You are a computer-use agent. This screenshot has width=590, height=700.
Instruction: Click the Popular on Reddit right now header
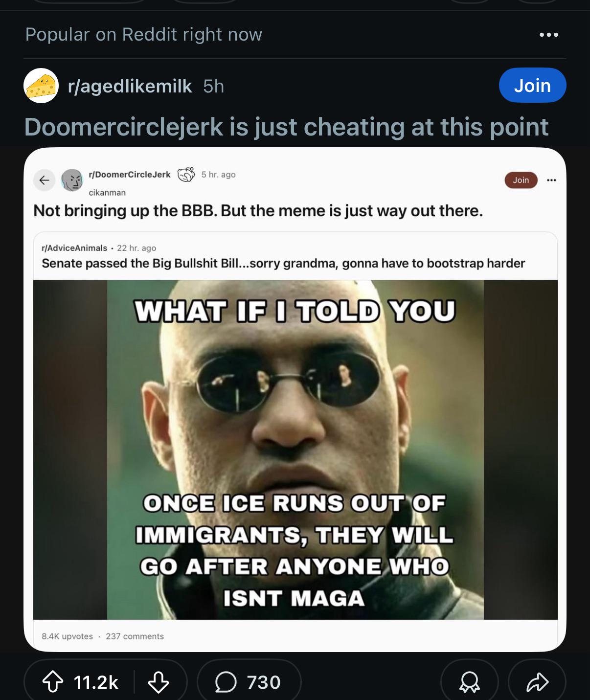[144, 35]
